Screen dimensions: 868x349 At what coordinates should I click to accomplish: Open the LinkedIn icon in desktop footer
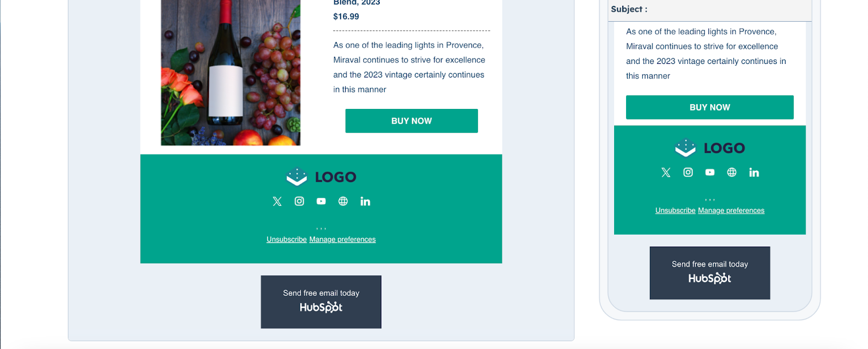[365, 201]
